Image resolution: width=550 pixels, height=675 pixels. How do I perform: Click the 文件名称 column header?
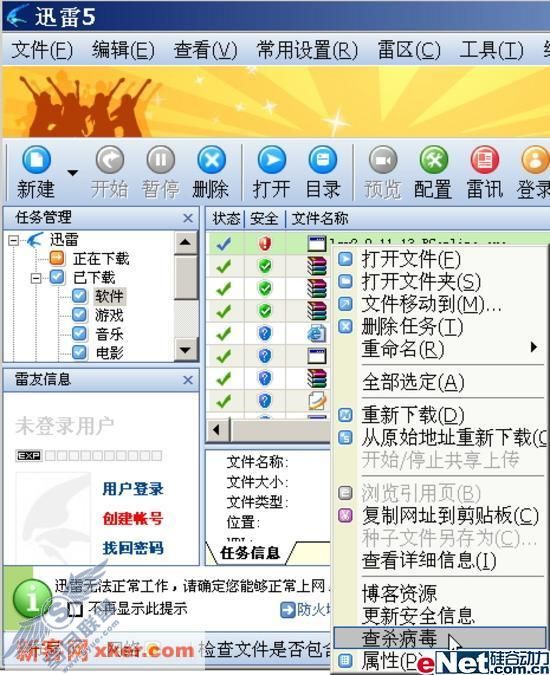tap(321, 219)
